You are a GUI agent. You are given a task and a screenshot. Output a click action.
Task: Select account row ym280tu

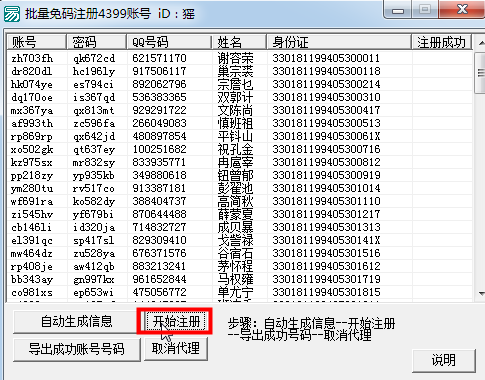click(x=239, y=188)
